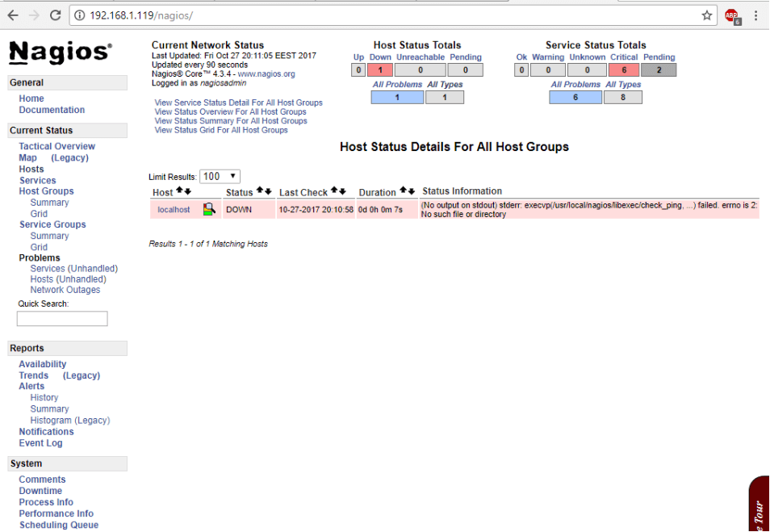Open Network Outages link
770x532 pixels.
pos(65,290)
